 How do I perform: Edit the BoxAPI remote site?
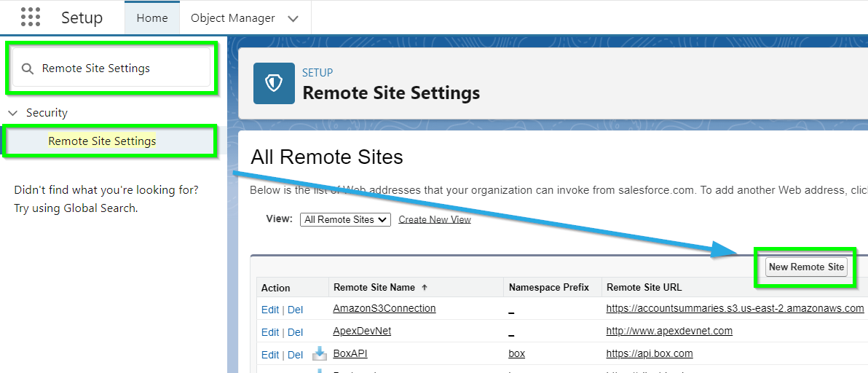[270, 355]
